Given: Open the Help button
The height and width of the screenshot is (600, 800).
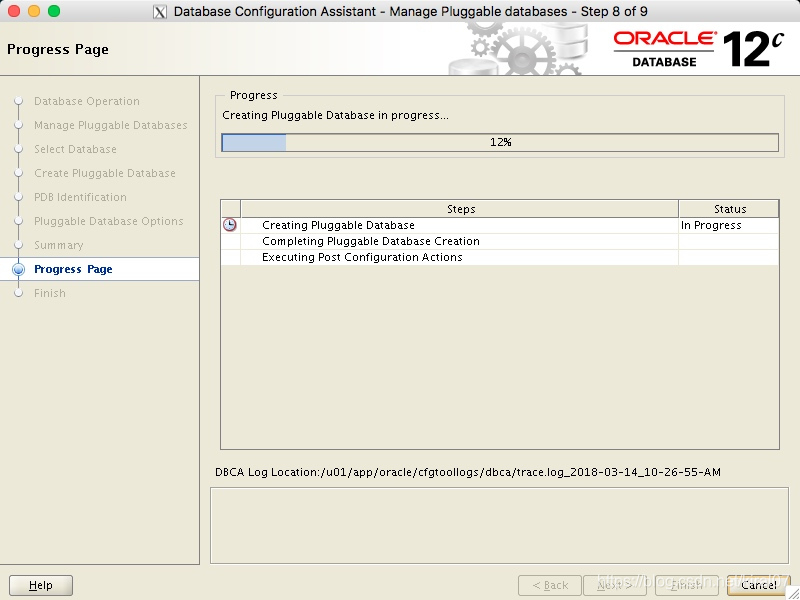Looking at the screenshot, I should coord(41,585).
